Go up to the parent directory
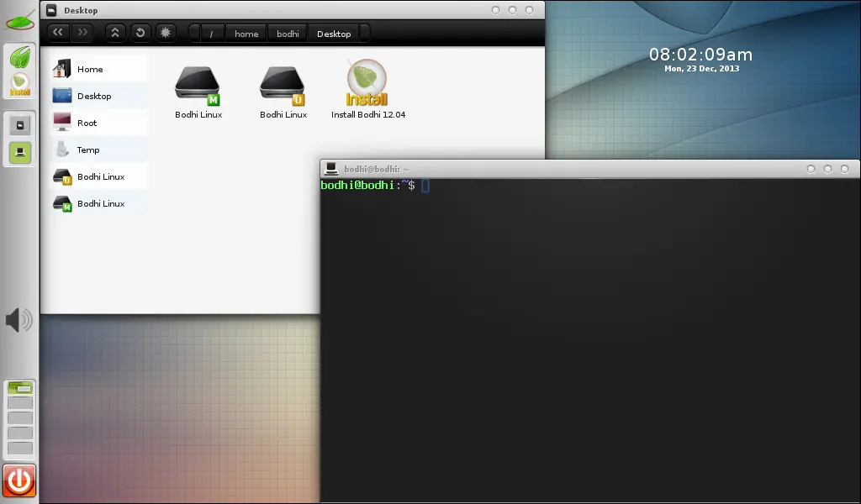Viewport: 861px width, 504px height. point(114,33)
